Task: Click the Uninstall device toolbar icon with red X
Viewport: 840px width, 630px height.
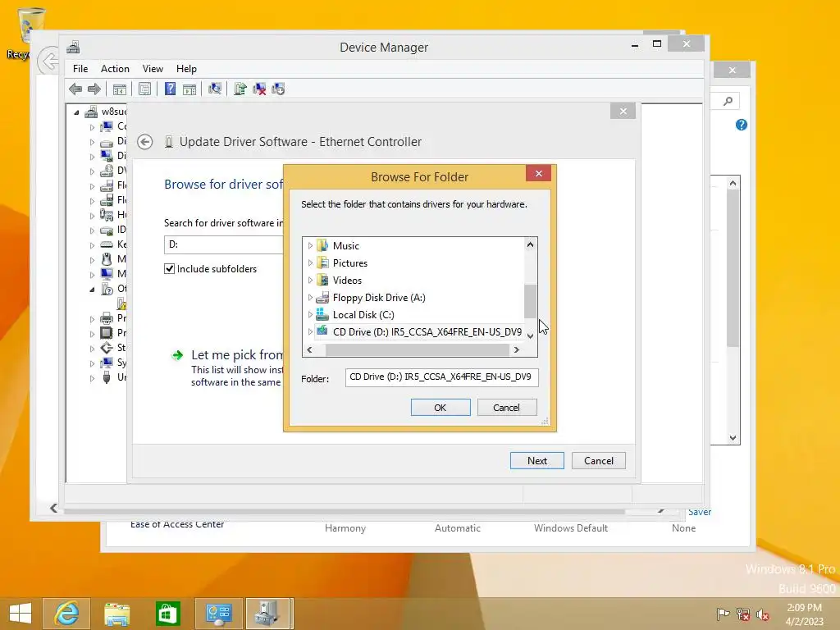Action: 259,89
